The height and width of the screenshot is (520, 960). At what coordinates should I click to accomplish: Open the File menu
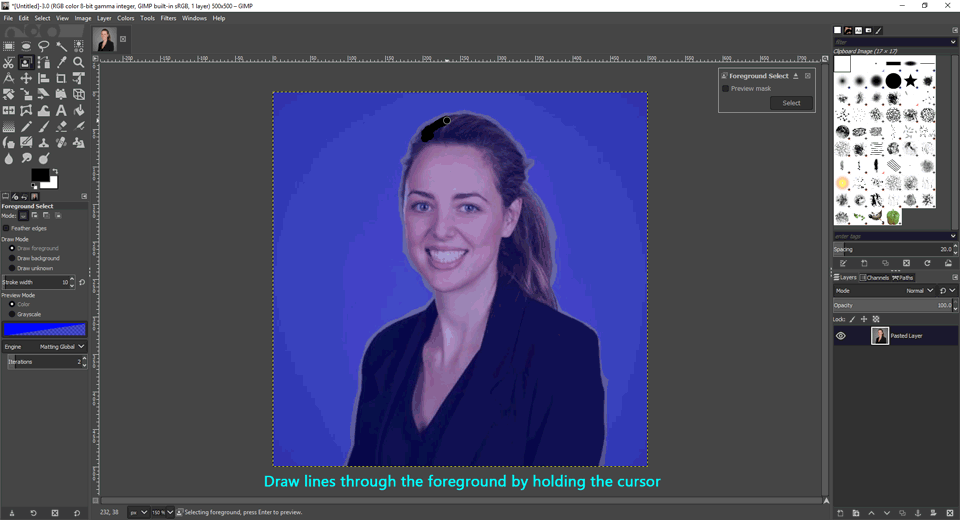[x=8, y=18]
